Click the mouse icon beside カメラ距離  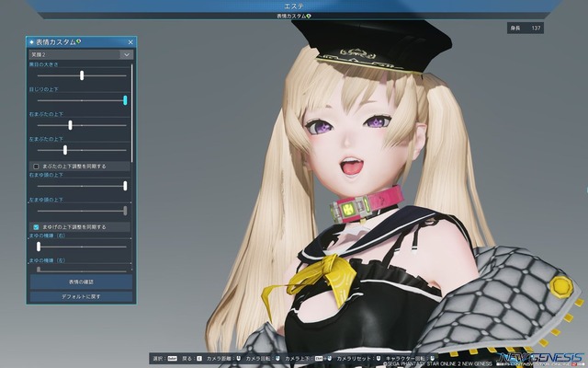(x=239, y=359)
